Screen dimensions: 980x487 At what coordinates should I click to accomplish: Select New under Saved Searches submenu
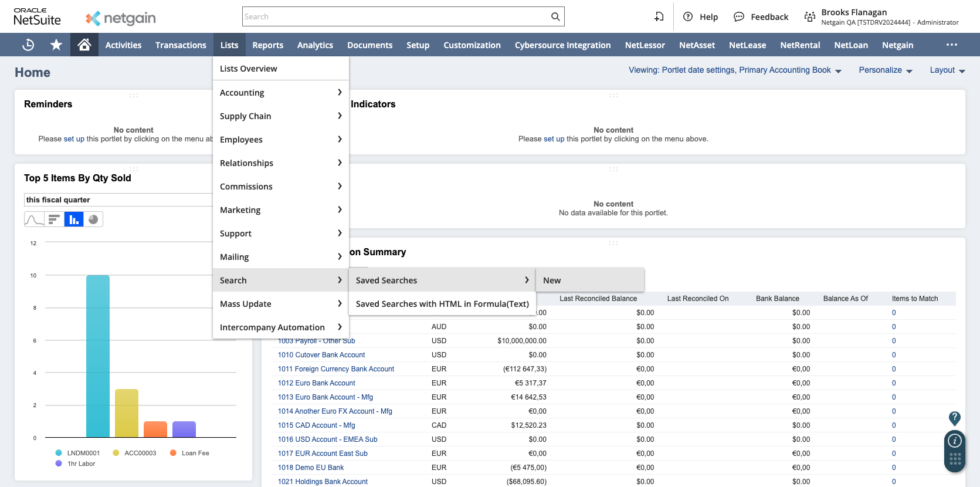pos(552,280)
